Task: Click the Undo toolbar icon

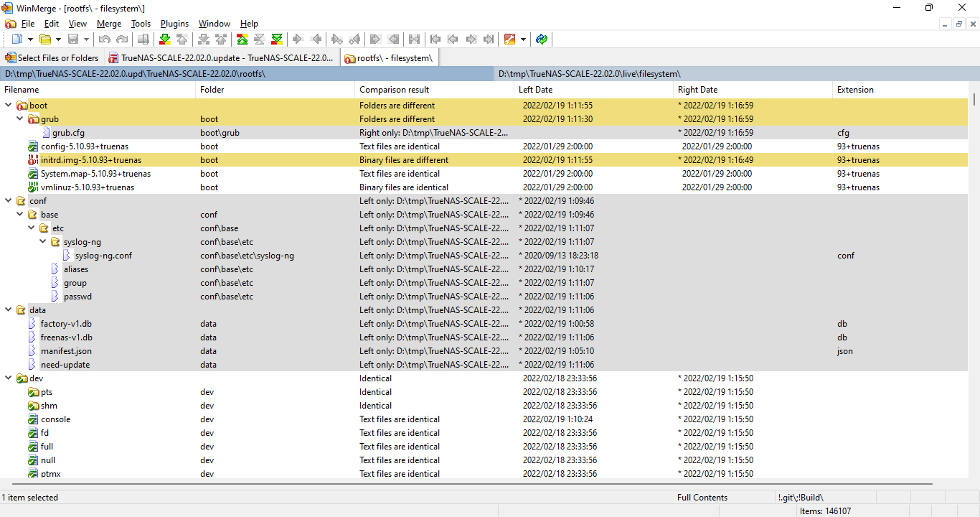Action: click(105, 39)
